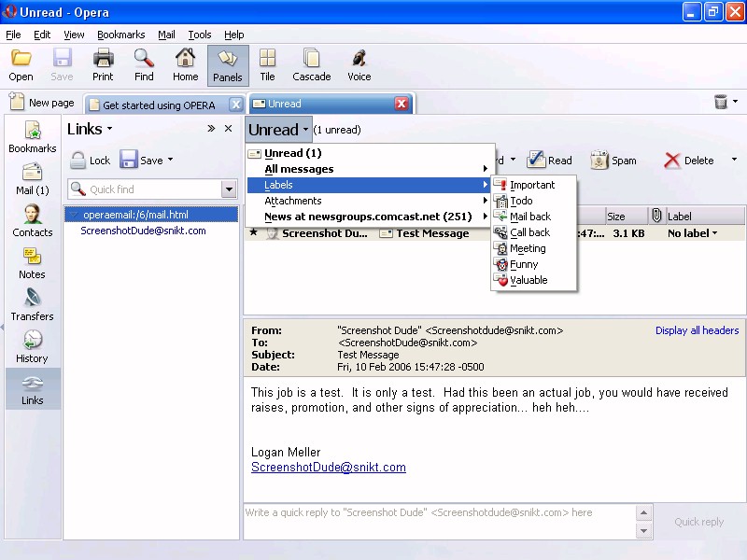The image size is (747, 560).
Task: Select the Important label from the submenu
Action: point(531,185)
